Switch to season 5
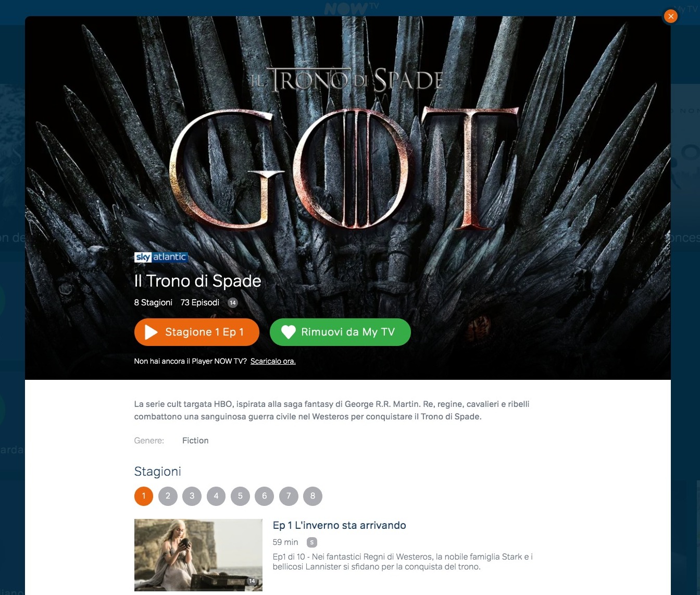This screenshot has height=595, width=700. coord(240,496)
